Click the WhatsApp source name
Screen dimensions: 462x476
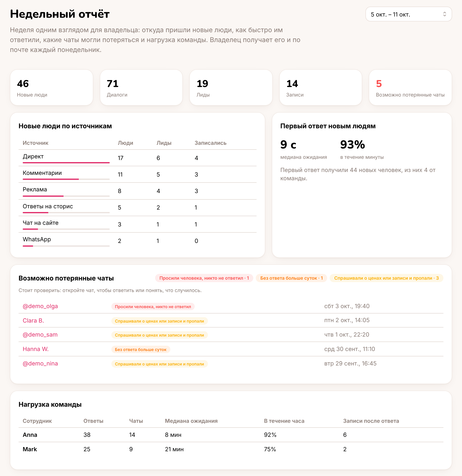click(x=37, y=239)
